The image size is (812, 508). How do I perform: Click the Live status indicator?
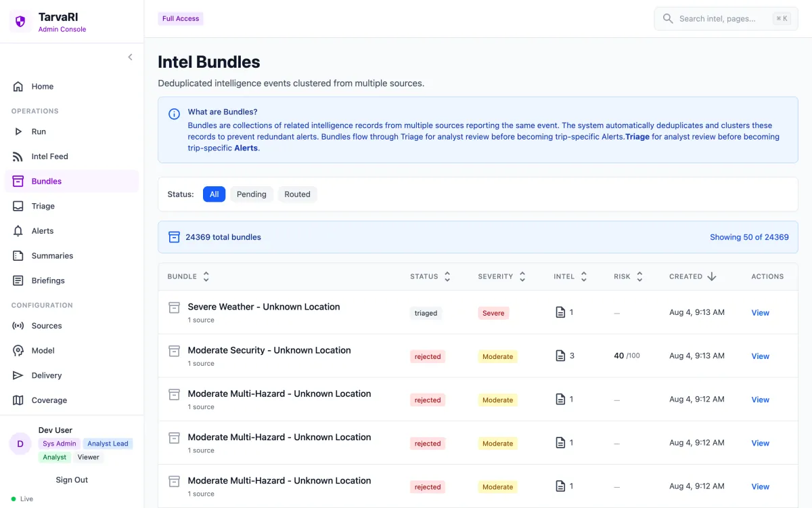tap(22, 499)
